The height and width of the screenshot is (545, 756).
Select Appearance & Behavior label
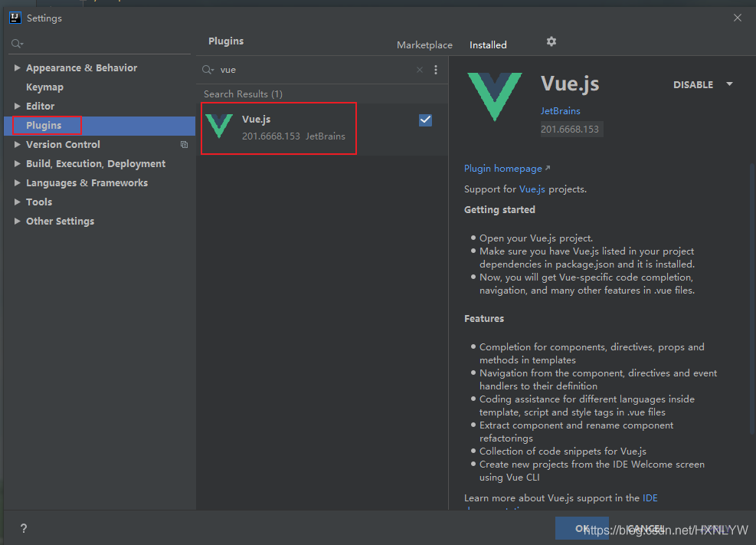point(81,67)
